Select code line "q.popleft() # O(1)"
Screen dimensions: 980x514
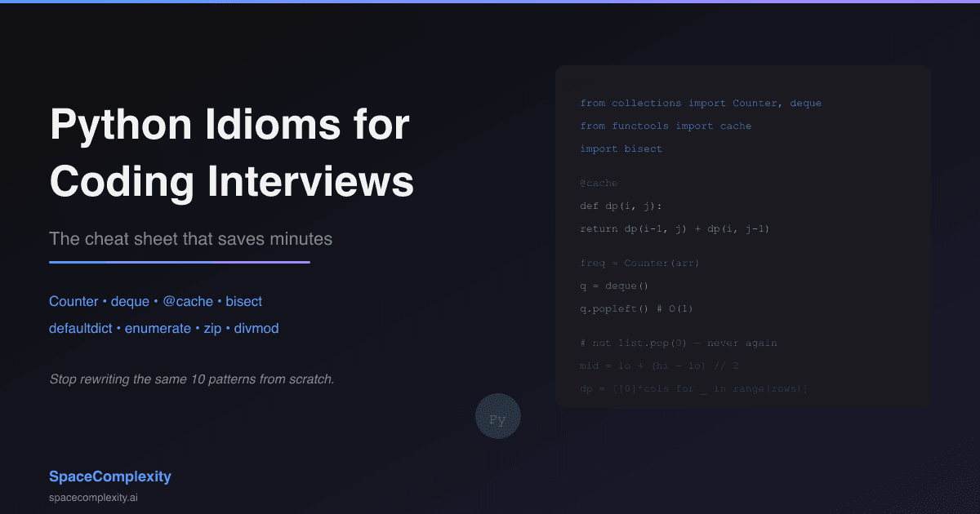pos(636,308)
